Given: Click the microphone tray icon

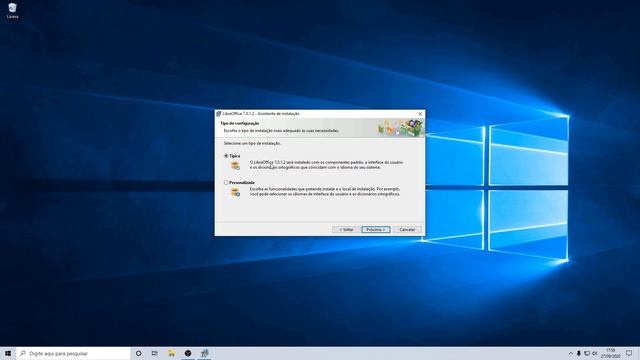Looking at the screenshot, I should [x=578, y=353].
